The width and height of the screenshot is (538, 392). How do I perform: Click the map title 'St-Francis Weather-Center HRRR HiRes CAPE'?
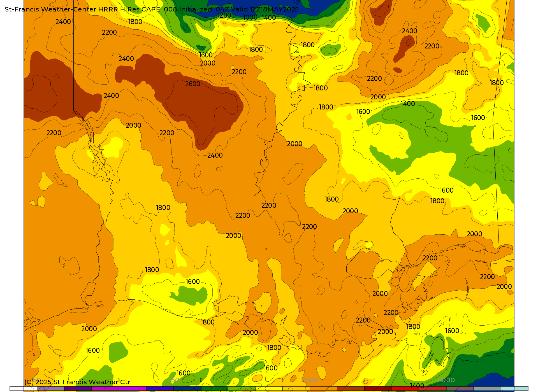[82, 9]
